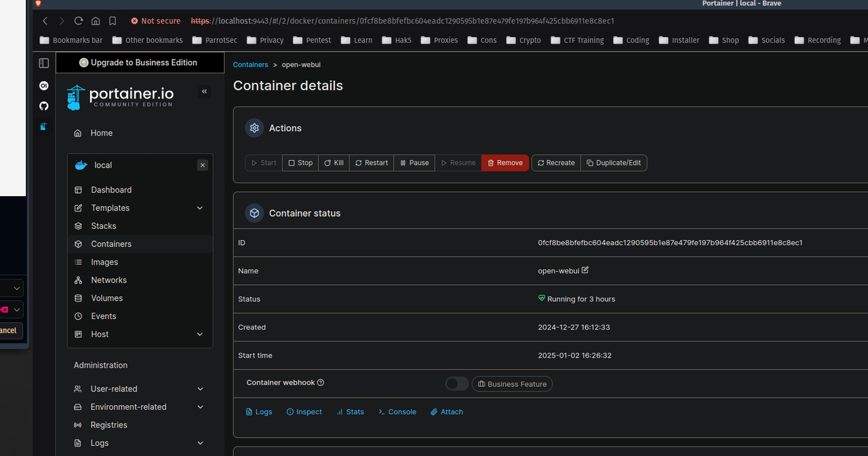Click the portainer.io logo

click(x=120, y=98)
